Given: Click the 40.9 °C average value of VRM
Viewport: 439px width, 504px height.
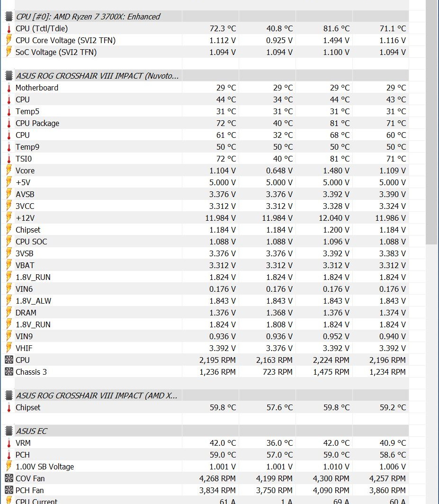Looking at the screenshot, I should pyautogui.click(x=393, y=443).
